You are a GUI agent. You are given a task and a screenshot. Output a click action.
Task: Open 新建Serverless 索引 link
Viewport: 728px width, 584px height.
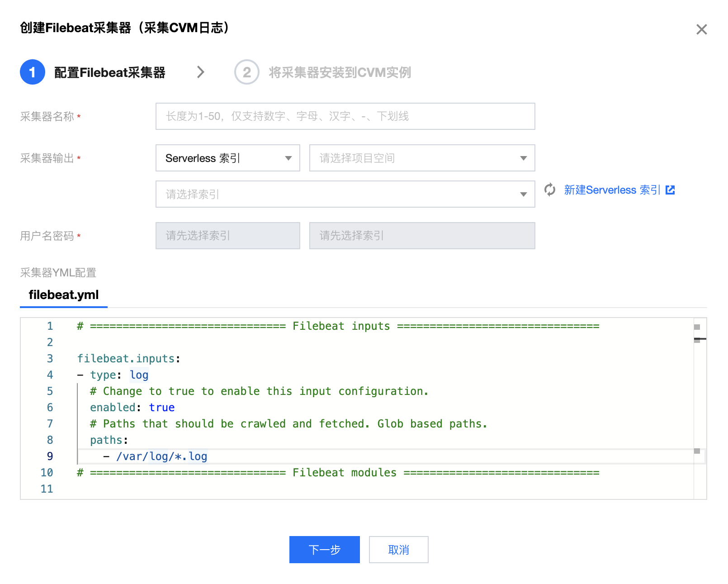(612, 190)
